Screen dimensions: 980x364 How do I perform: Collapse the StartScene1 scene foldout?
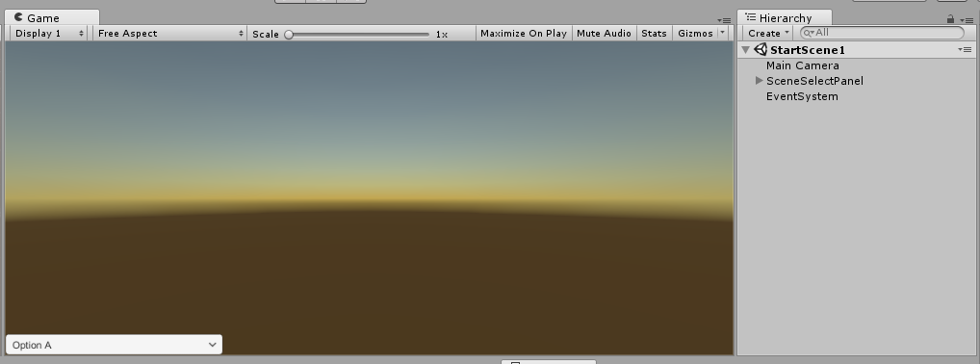(x=746, y=50)
